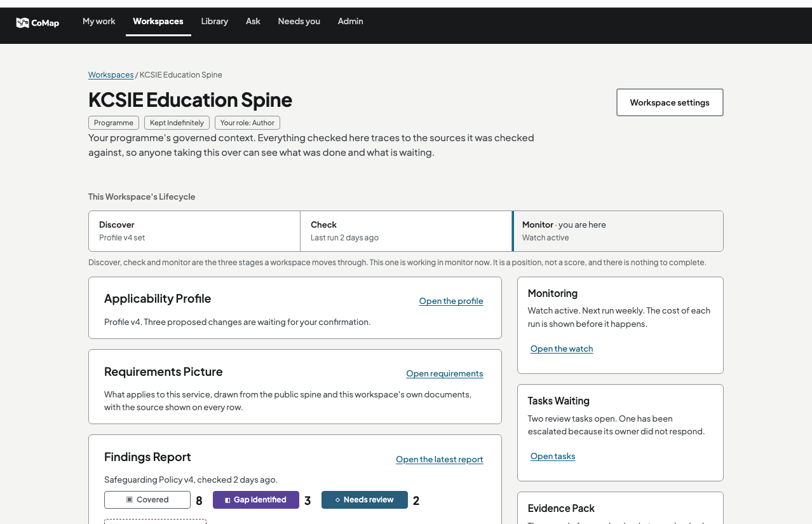Click the Needs review count 2
Image resolution: width=812 pixels, height=524 pixels.
(416, 501)
